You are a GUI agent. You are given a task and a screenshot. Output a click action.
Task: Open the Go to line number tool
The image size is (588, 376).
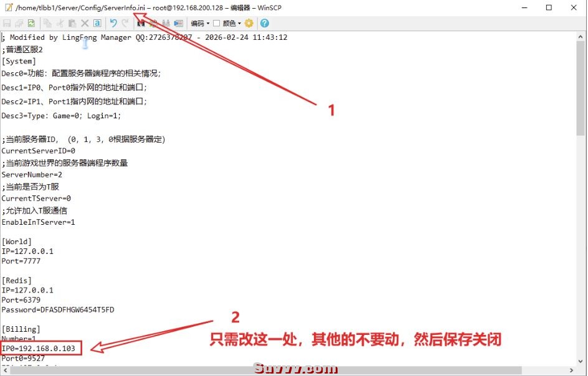(179, 23)
